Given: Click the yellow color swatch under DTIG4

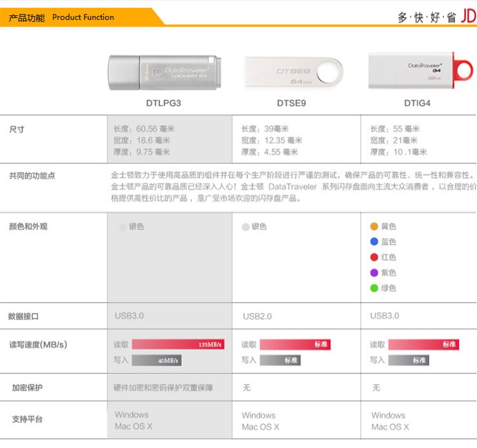Looking at the screenshot, I should (374, 226).
